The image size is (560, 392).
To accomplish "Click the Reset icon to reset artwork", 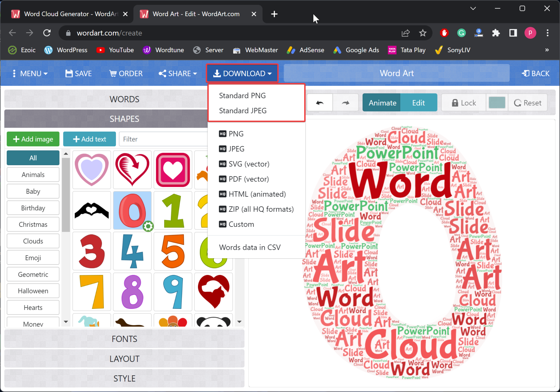I will [530, 103].
